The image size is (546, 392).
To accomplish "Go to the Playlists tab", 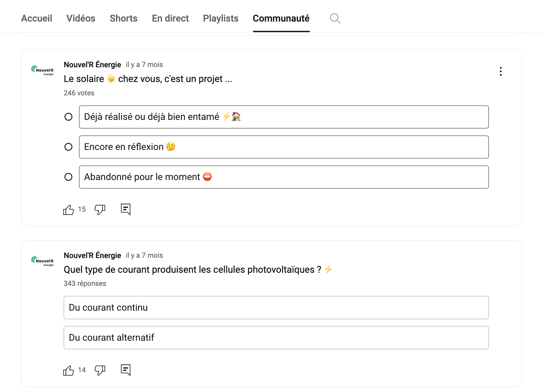I will pos(221,18).
